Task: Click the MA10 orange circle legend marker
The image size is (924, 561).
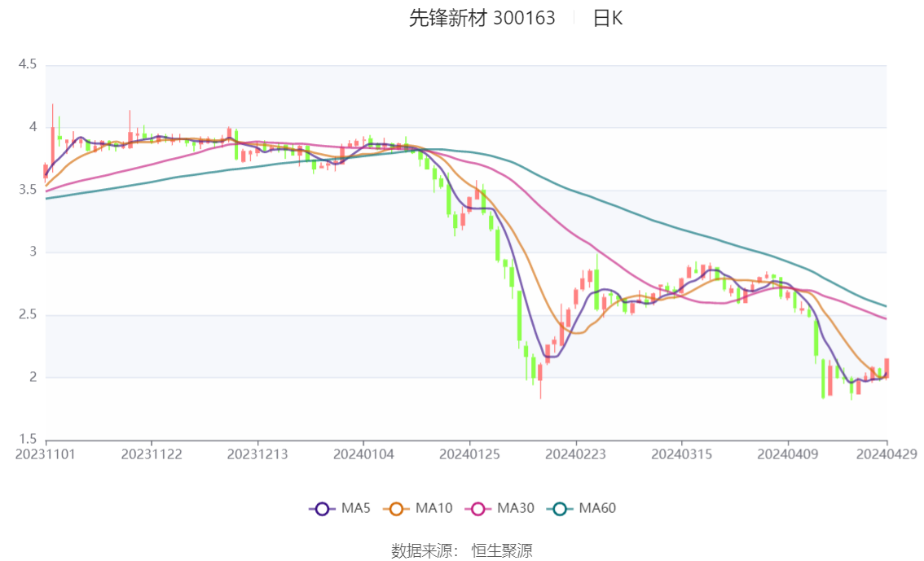Action: (399, 509)
